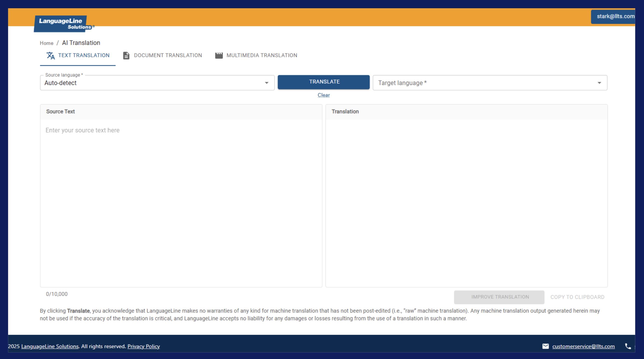Viewport: 644px width, 359px height.
Task: Click the envelope icon in the footer
Action: (x=546, y=346)
